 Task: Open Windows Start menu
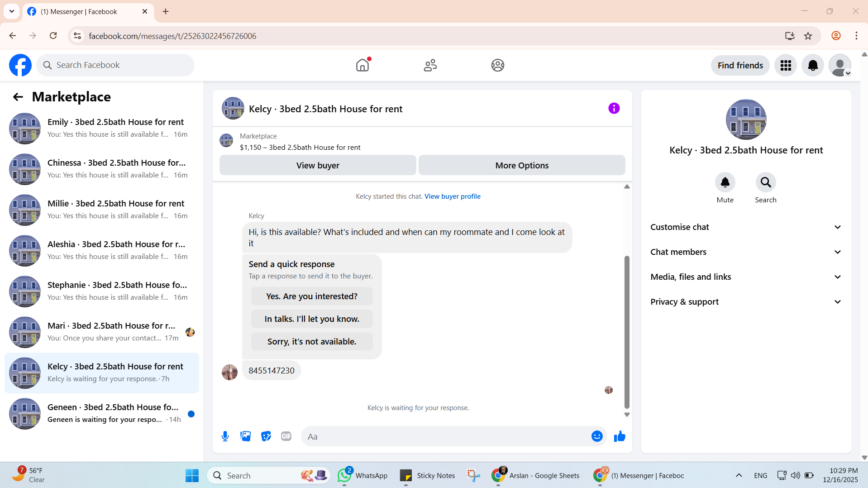point(192,475)
